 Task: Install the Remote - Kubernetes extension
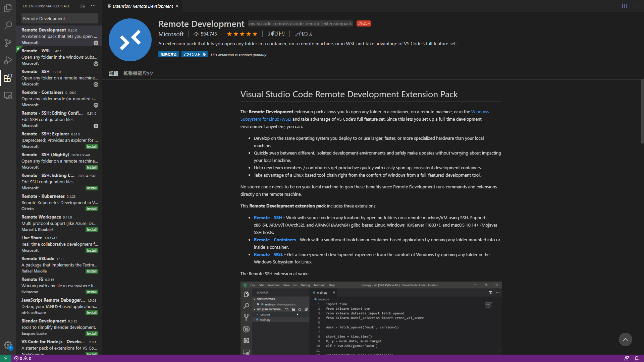[x=92, y=209]
